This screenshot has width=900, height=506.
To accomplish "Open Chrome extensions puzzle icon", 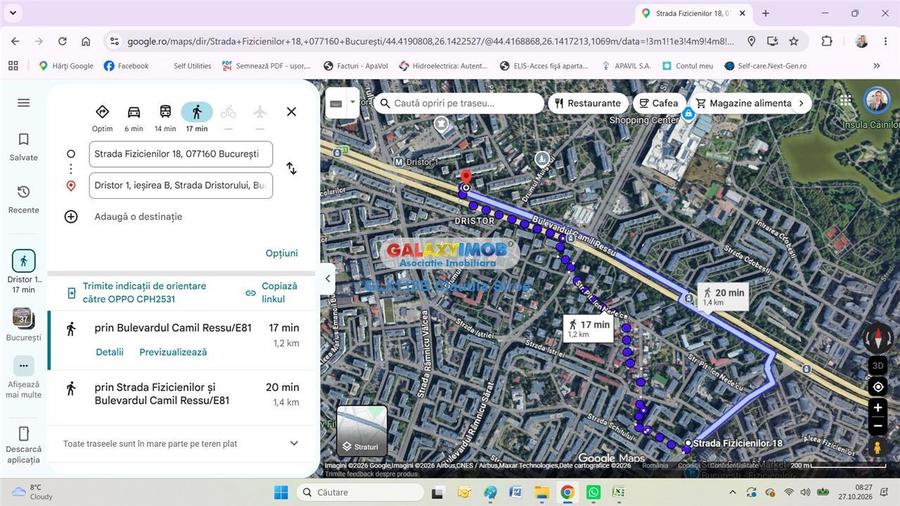I will [827, 41].
